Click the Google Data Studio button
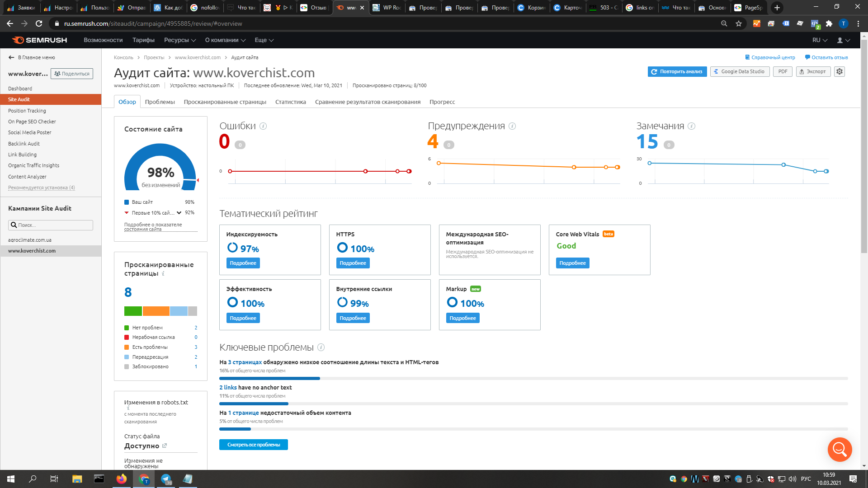 (740, 71)
